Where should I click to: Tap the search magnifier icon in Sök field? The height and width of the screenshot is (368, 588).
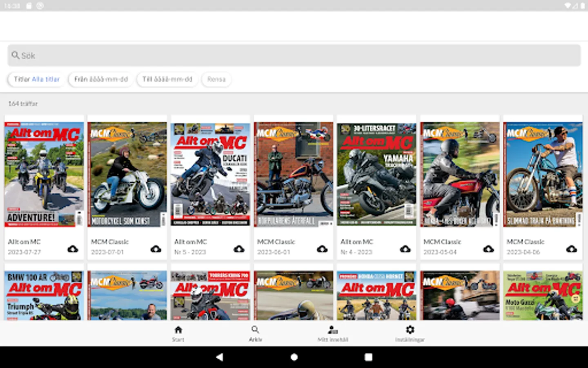[x=16, y=55]
